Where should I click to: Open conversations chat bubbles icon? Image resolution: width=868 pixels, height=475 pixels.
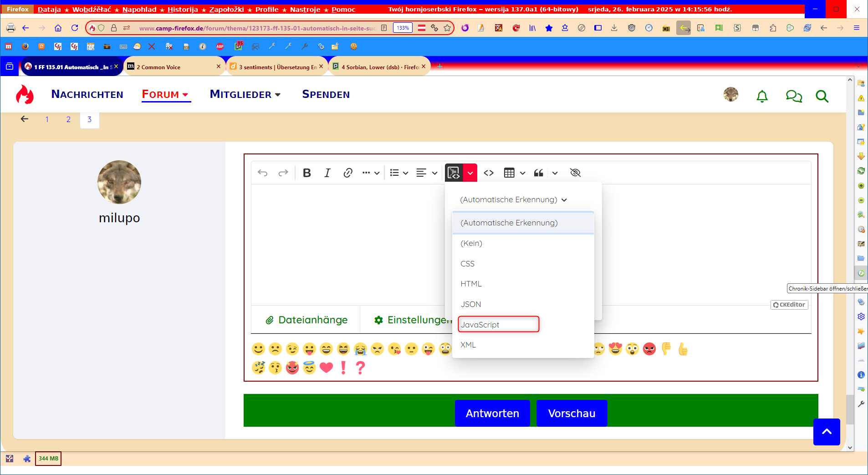click(x=794, y=96)
